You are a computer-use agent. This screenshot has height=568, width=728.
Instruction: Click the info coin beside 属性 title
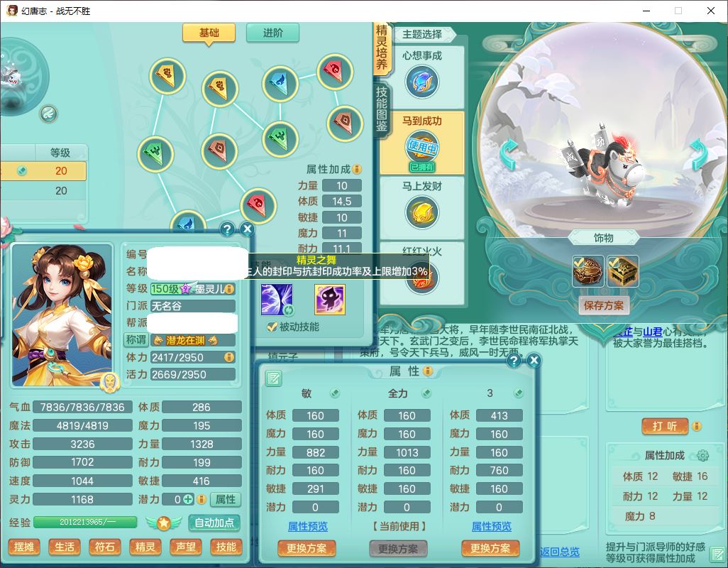pos(428,371)
